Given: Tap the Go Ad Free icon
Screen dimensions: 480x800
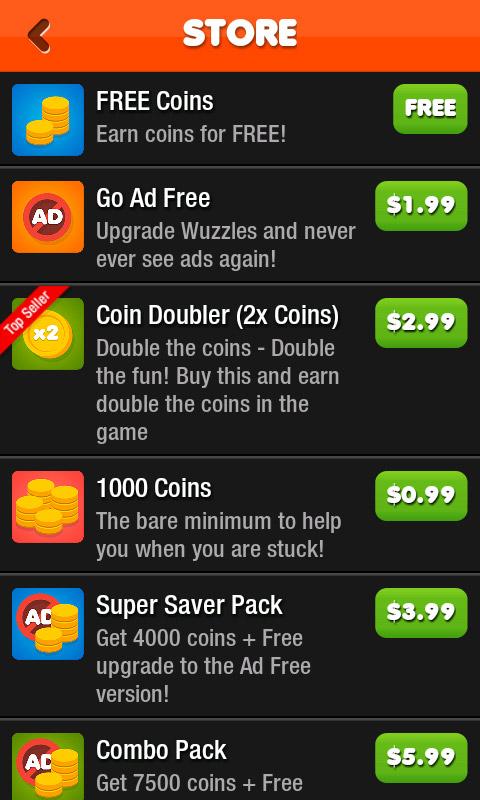Looking at the screenshot, I should (48, 217).
